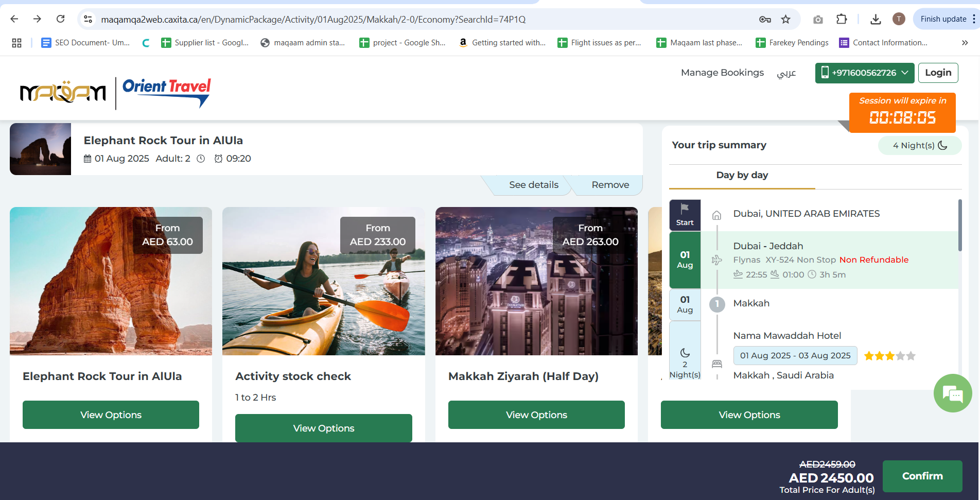Open the apps grid icon in bookmarks bar
980x500 pixels.
coord(16,43)
